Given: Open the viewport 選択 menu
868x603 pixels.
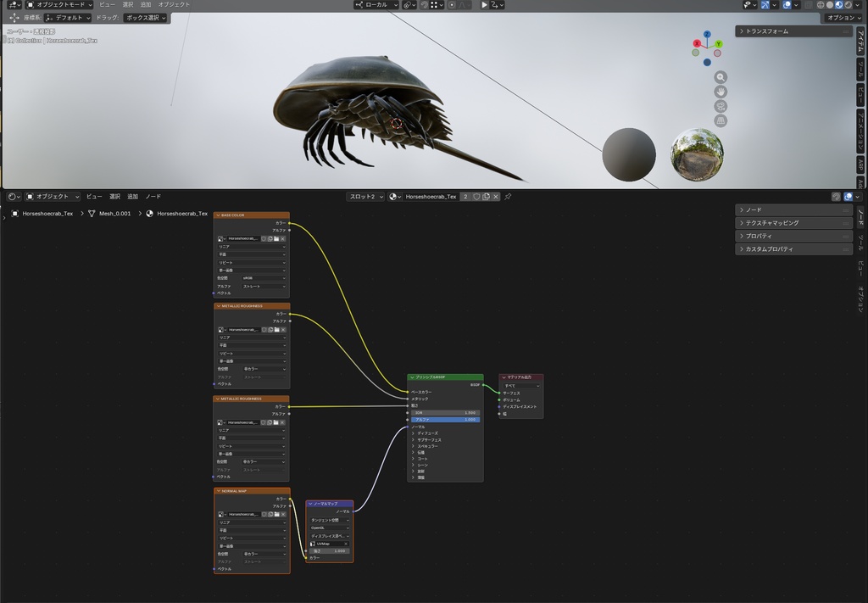Looking at the screenshot, I should (x=128, y=4).
